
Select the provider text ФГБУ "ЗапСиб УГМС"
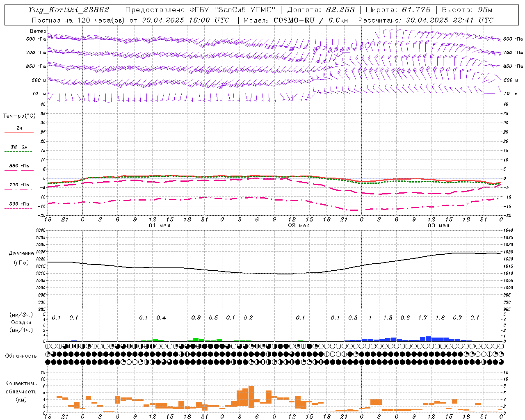click(x=233, y=10)
